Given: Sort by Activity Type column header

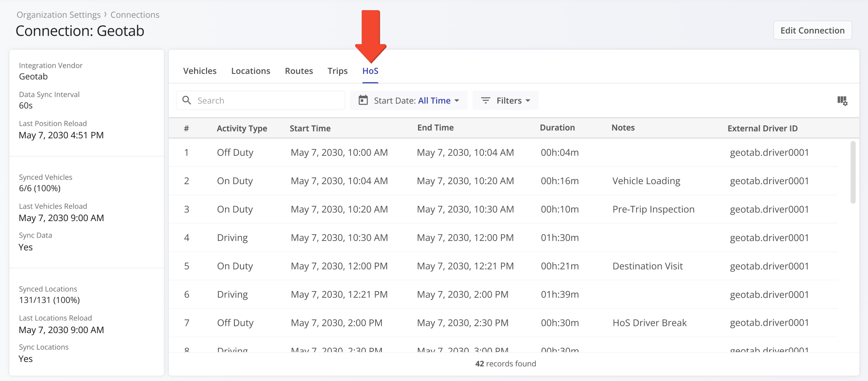Looking at the screenshot, I should point(242,128).
